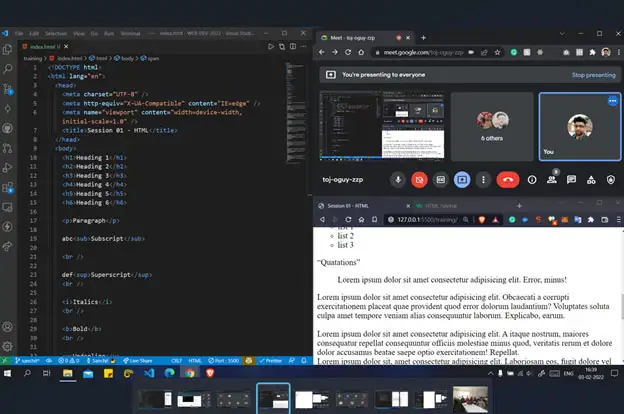
Task: Click the Port : 5500 Live Server indicator
Action: pyautogui.click(x=224, y=361)
